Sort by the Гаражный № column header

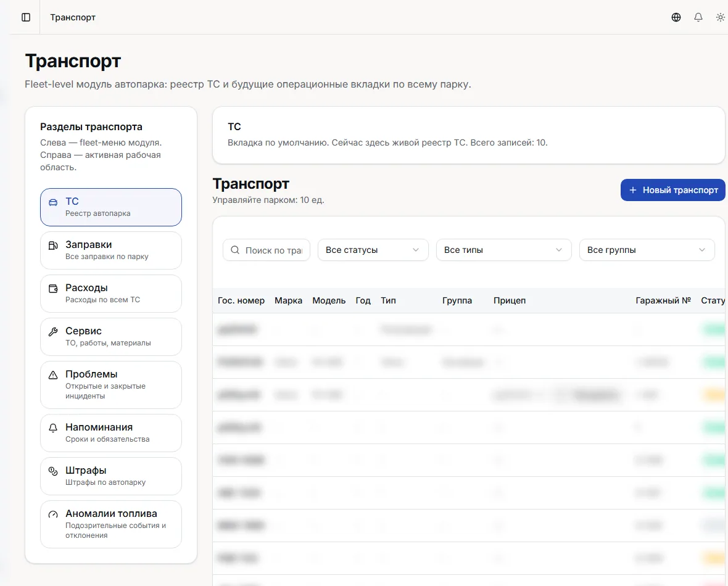click(x=663, y=300)
